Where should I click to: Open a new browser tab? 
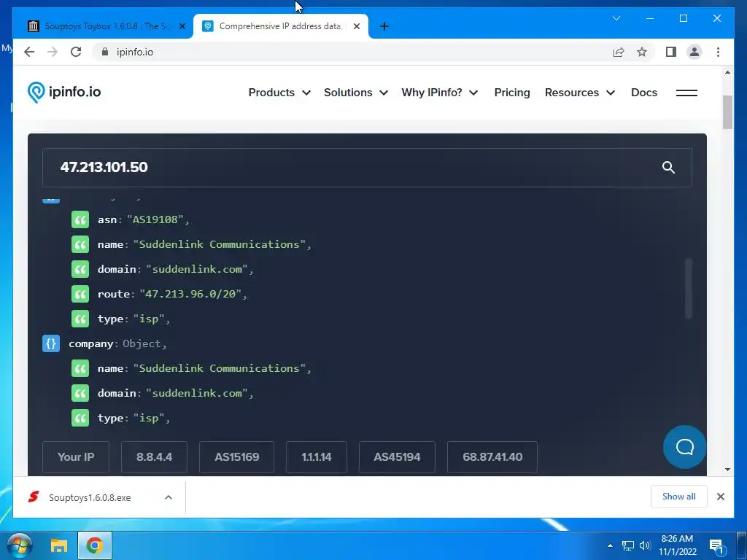[x=384, y=26]
